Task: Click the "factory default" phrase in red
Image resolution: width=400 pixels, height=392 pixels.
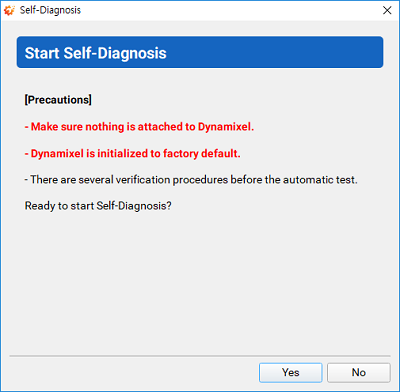Action: tap(202, 153)
